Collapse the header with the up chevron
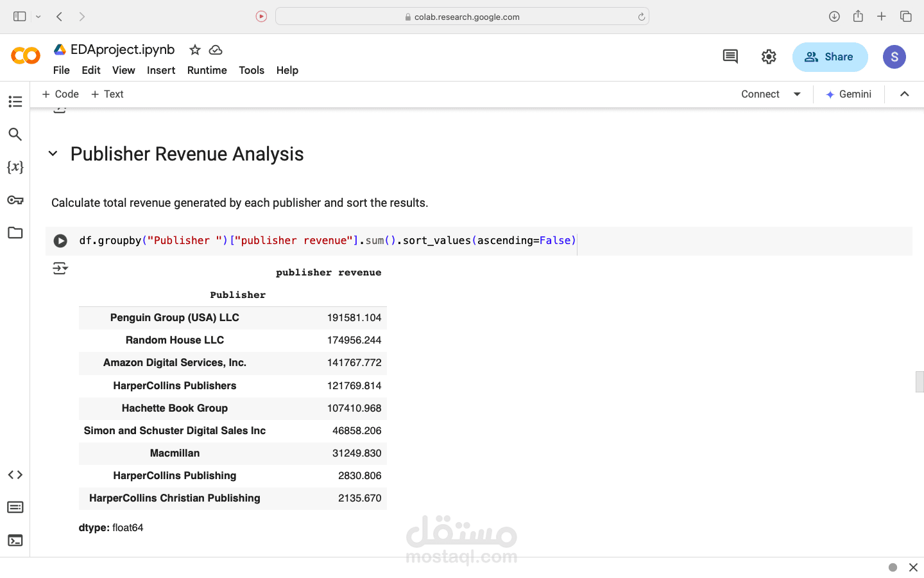The image size is (924, 578). 905,94
